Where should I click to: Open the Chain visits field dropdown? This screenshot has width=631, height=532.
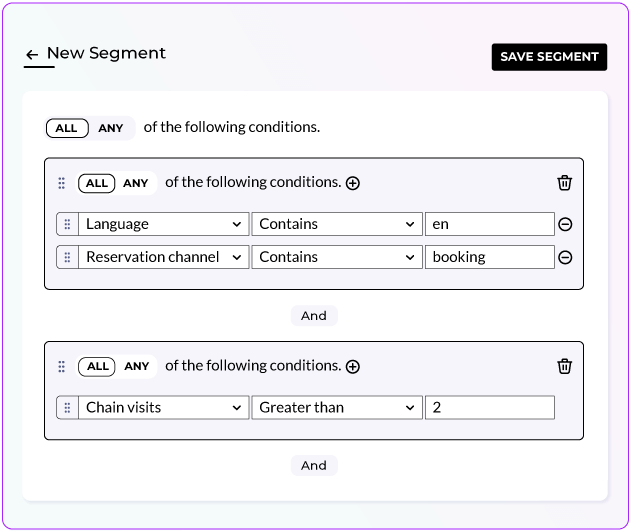(163, 408)
